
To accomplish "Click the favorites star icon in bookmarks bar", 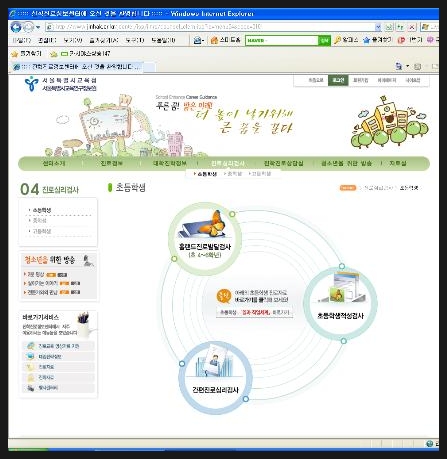I will pyautogui.click(x=14, y=54).
